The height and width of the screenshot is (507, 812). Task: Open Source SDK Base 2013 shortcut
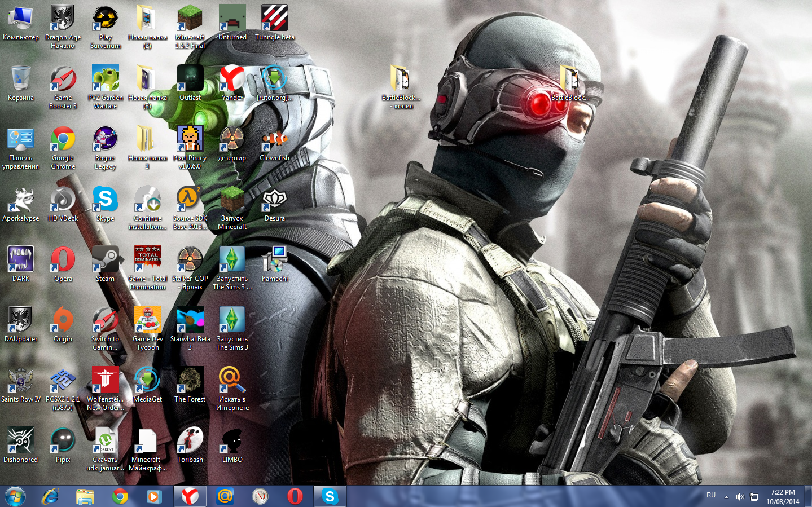(x=190, y=208)
